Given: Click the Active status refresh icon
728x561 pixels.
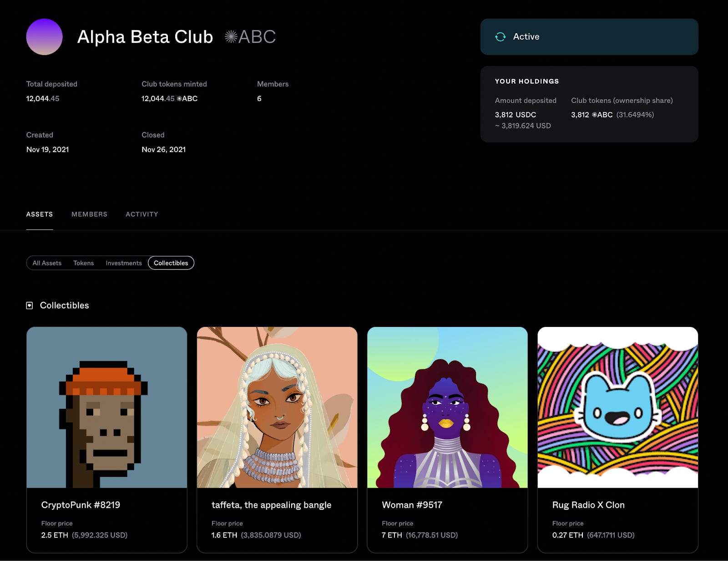Looking at the screenshot, I should pos(500,37).
